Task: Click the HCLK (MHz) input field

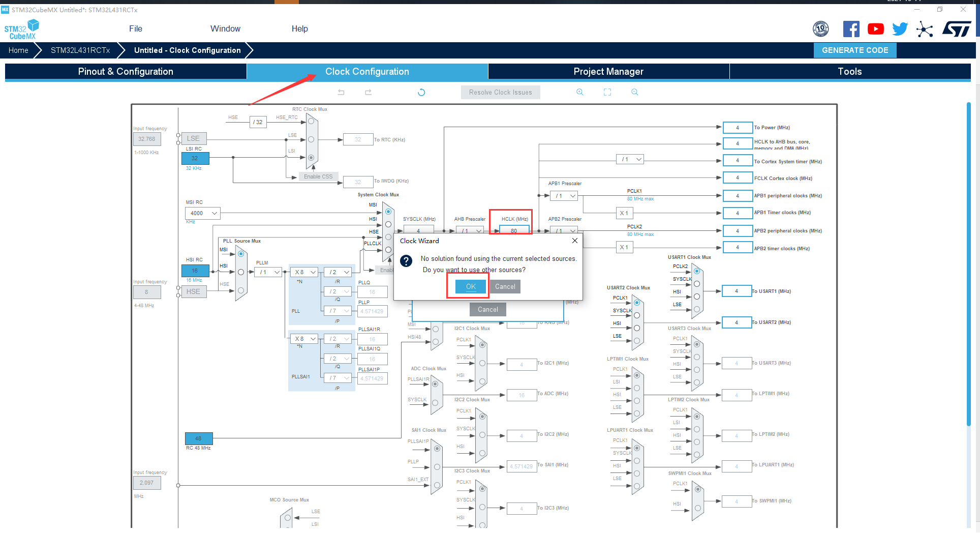Action: click(x=513, y=230)
